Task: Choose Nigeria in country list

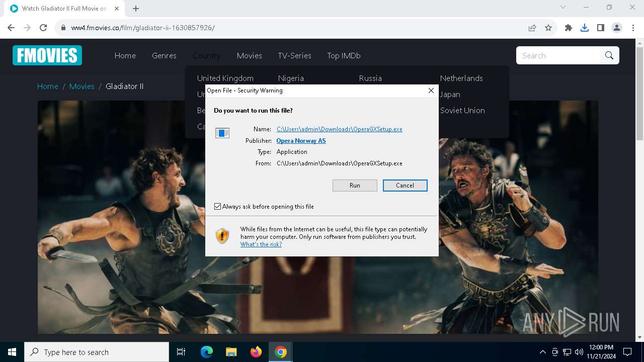Action: pos(291,78)
